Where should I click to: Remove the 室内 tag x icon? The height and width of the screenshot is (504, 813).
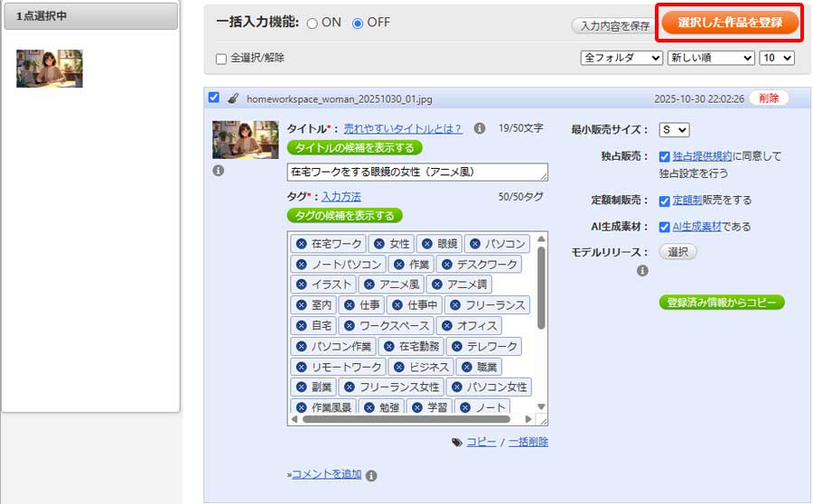pos(301,305)
